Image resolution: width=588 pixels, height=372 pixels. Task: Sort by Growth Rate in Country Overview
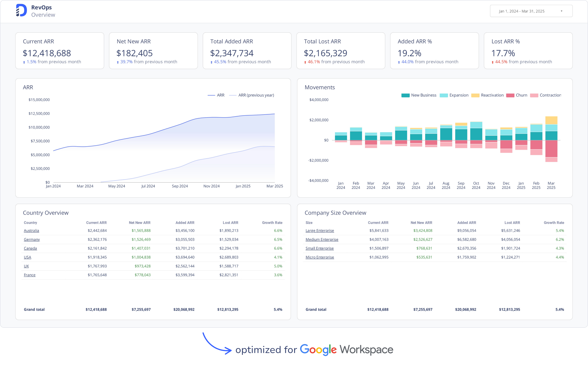272,223
